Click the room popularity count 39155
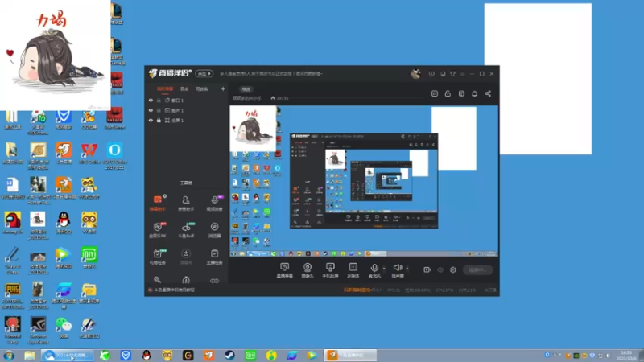 coord(279,98)
